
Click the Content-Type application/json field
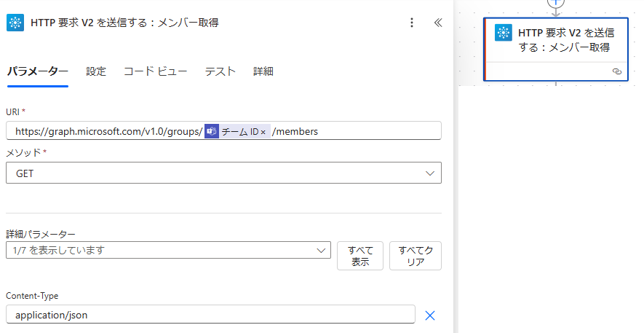(210, 315)
